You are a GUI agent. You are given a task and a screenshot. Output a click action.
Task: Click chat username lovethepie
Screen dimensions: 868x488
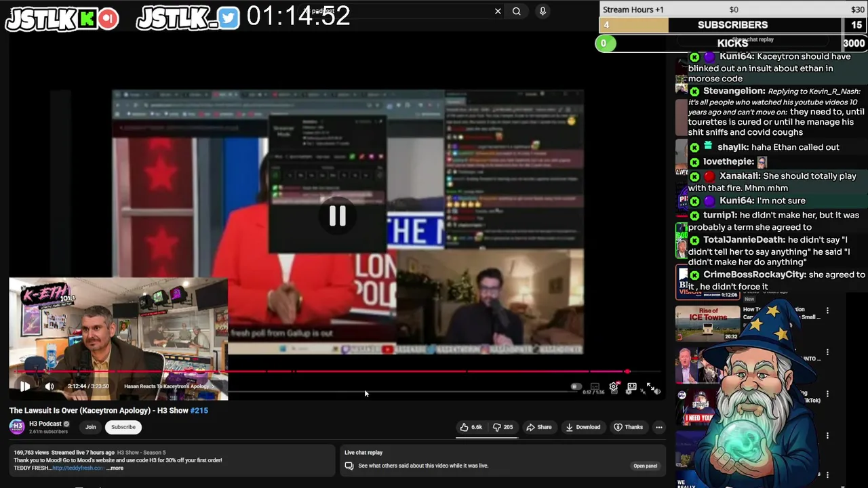tap(728, 162)
